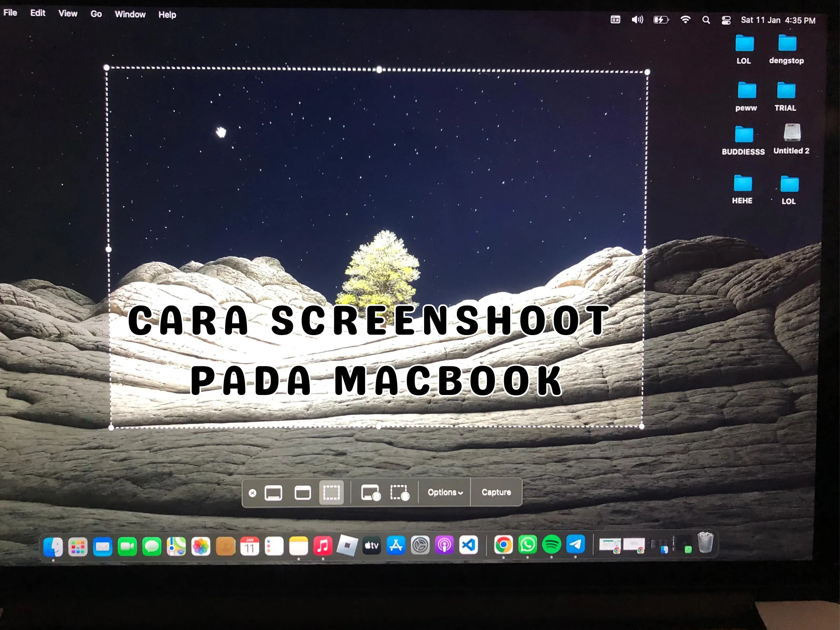Select Record Selected Portion mode

400,493
